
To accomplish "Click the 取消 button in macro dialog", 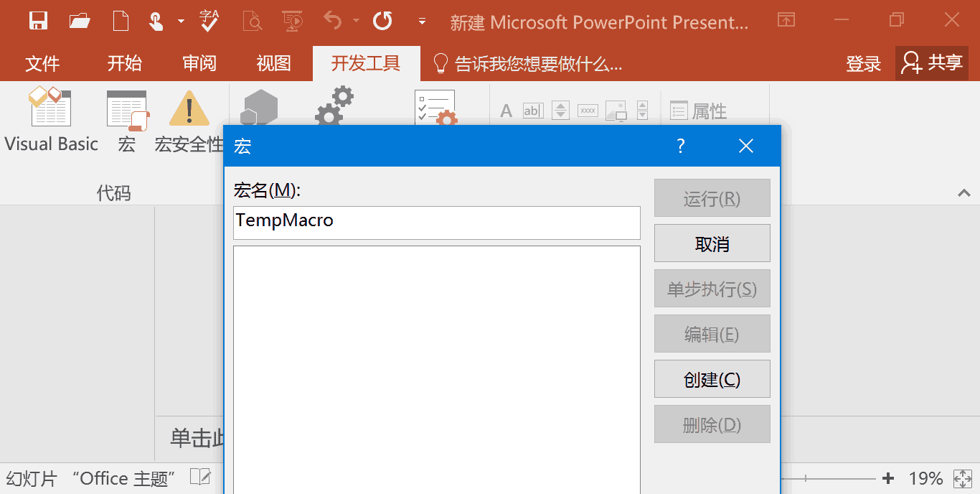I will point(712,243).
